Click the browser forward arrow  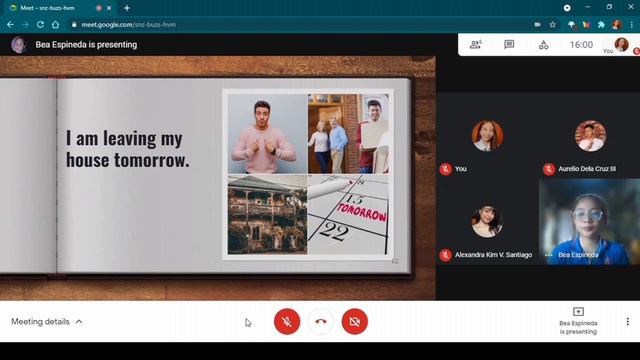25,24
